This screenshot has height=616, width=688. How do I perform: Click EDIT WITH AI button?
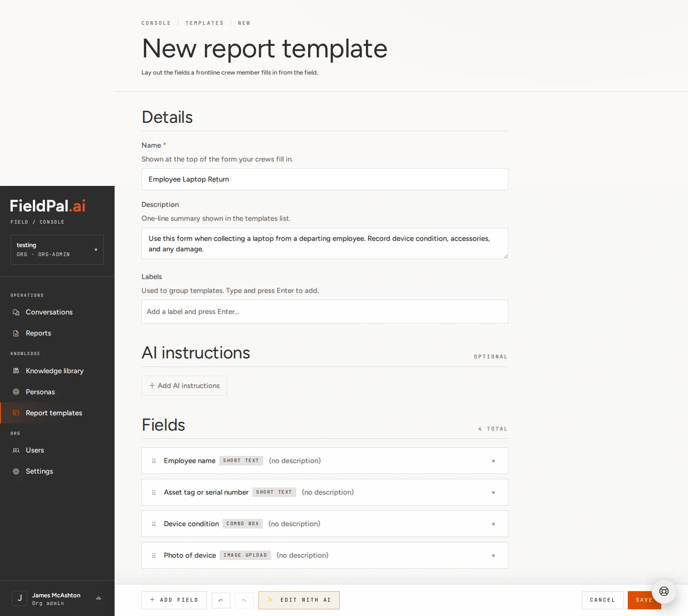[x=299, y=600]
